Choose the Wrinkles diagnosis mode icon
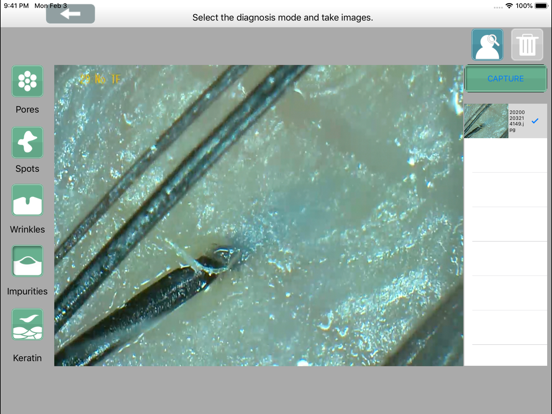The width and height of the screenshot is (552, 414). (27, 200)
